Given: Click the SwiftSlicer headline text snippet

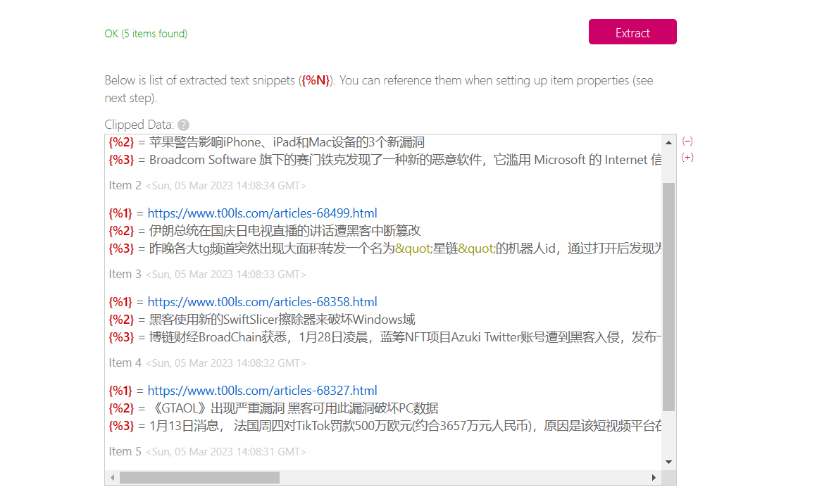Looking at the screenshot, I should [282, 320].
